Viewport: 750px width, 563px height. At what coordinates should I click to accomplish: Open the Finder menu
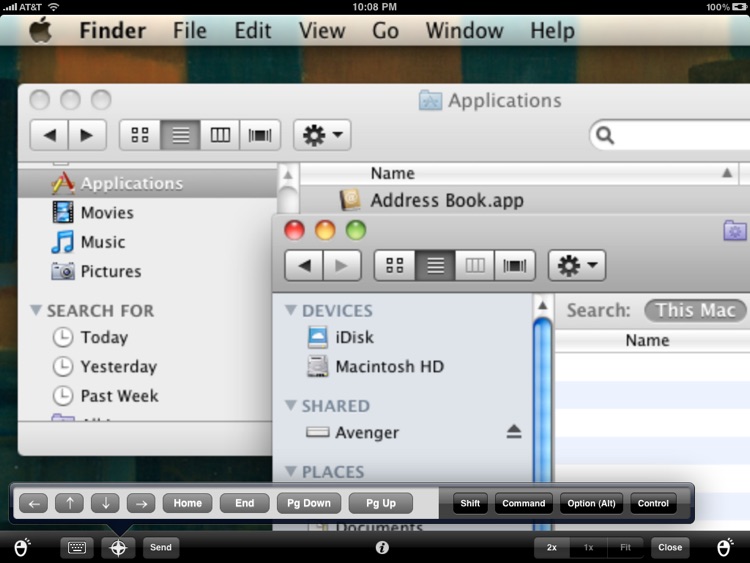112,31
